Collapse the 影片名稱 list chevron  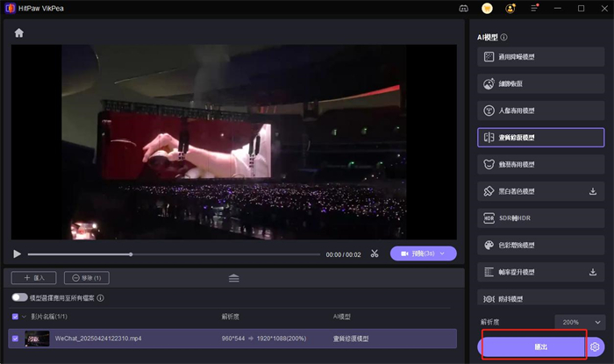point(25,317)
